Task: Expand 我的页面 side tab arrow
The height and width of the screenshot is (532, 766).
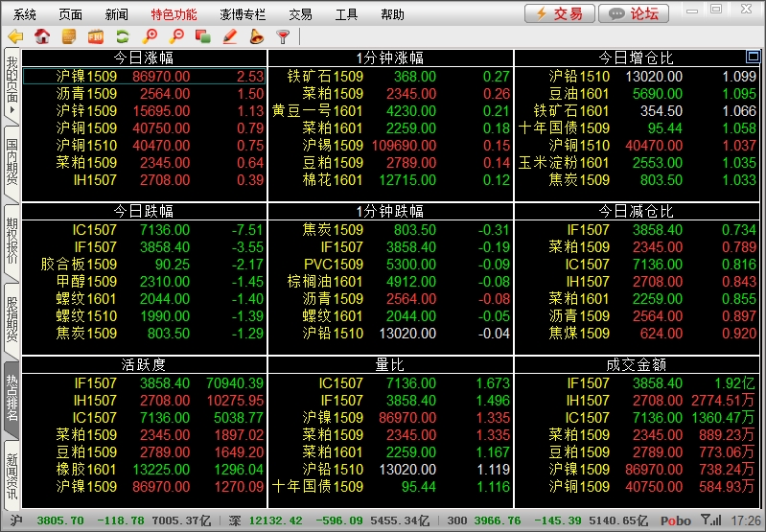Action: (x=12, y=109)
